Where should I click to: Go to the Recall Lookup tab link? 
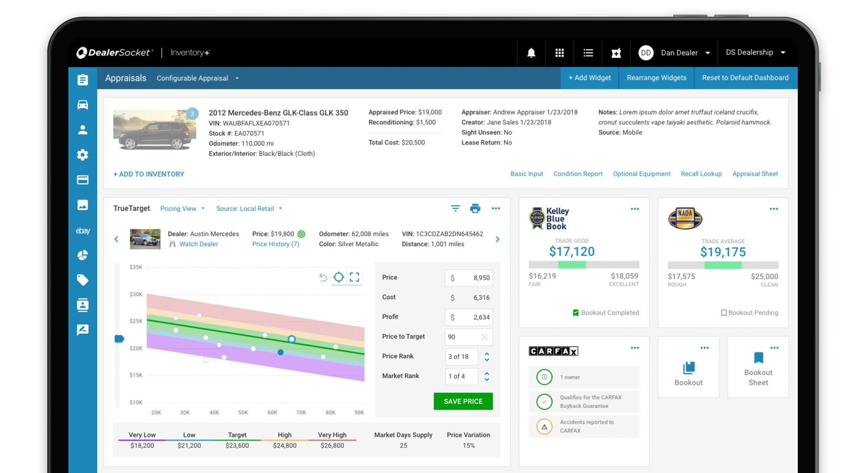701,174
